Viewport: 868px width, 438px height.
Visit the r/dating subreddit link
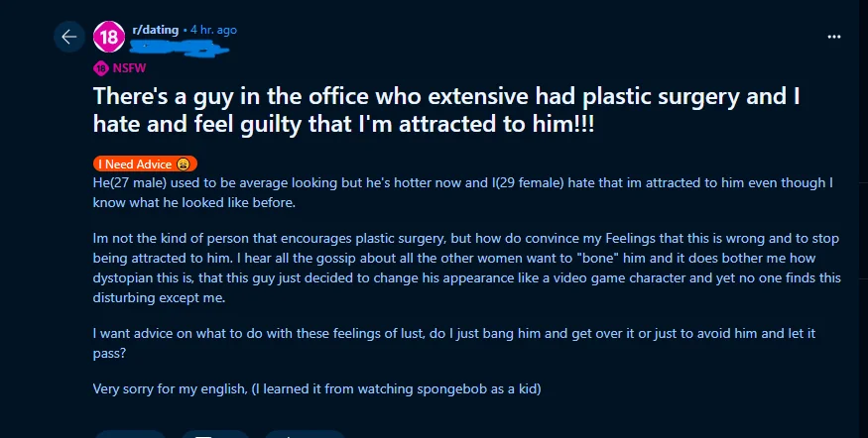156,30
